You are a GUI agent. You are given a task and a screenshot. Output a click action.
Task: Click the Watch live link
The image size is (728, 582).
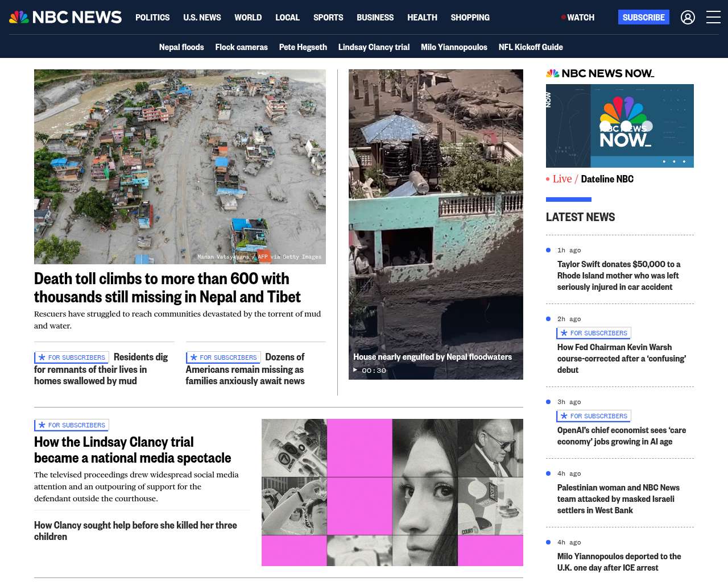(578, 18)
